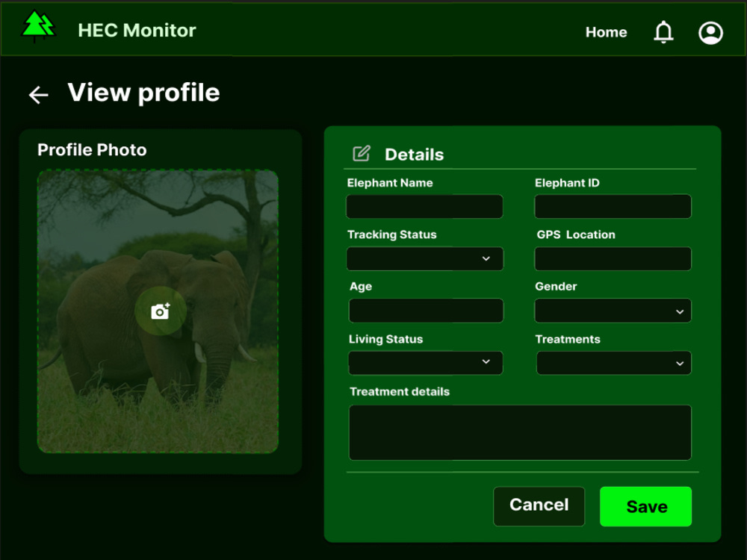
Task: Focus the Elephant Name input field
Action: [424, 207]
